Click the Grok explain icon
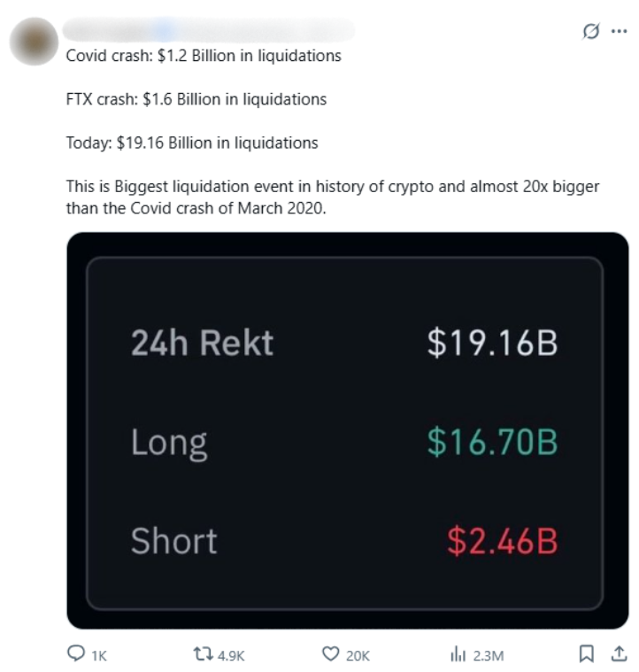The height and width of the screenshot is (672, 639). click(591, 32)
